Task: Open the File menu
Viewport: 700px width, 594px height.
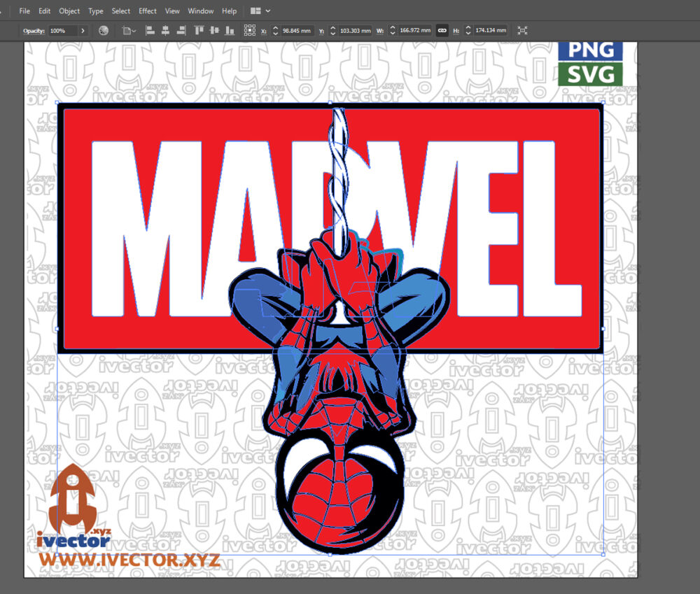Action: 24,10
